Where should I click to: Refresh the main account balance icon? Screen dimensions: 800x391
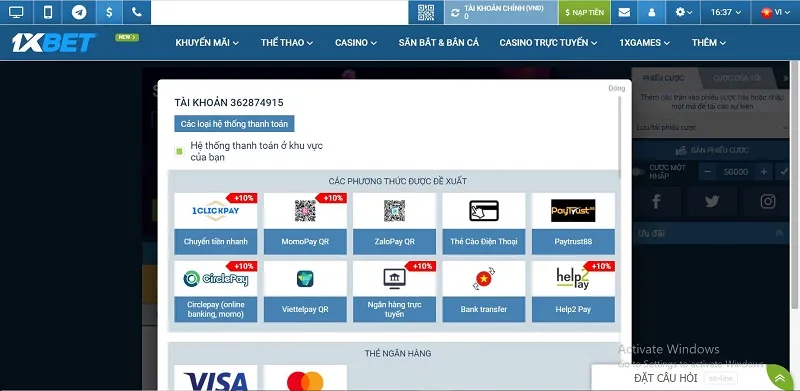[x=455, y=12]
